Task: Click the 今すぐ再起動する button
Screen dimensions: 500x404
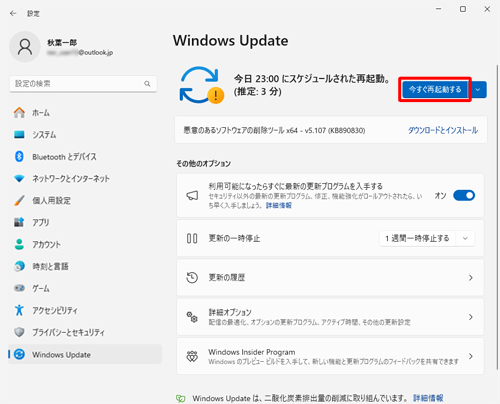Action: [x=435, y=89]
